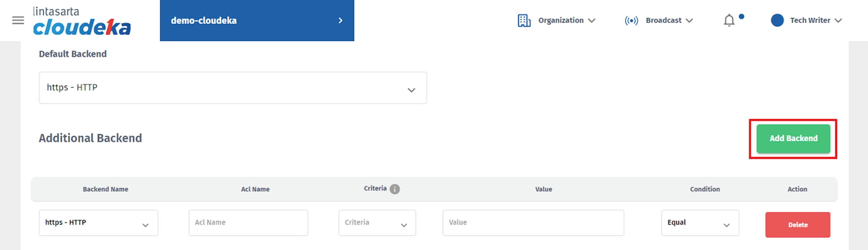Click the Lintasarta Cloudeka logo

click(82, 21)
